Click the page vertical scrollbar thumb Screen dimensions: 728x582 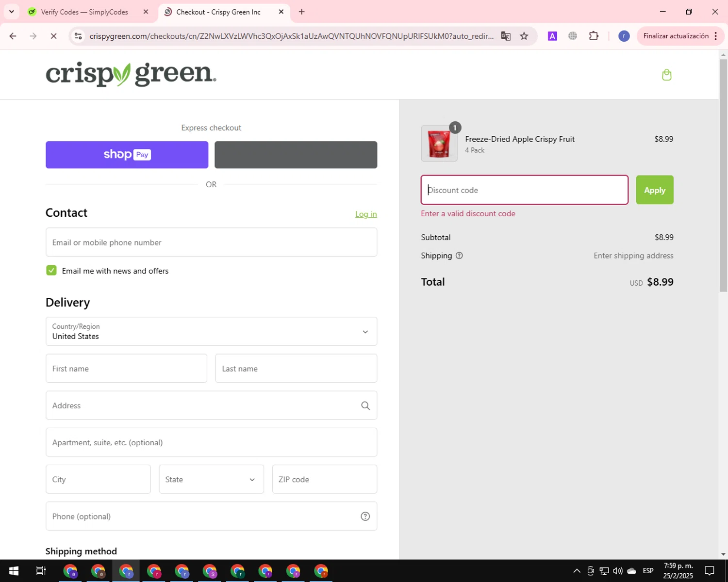[x=723, y=175]
